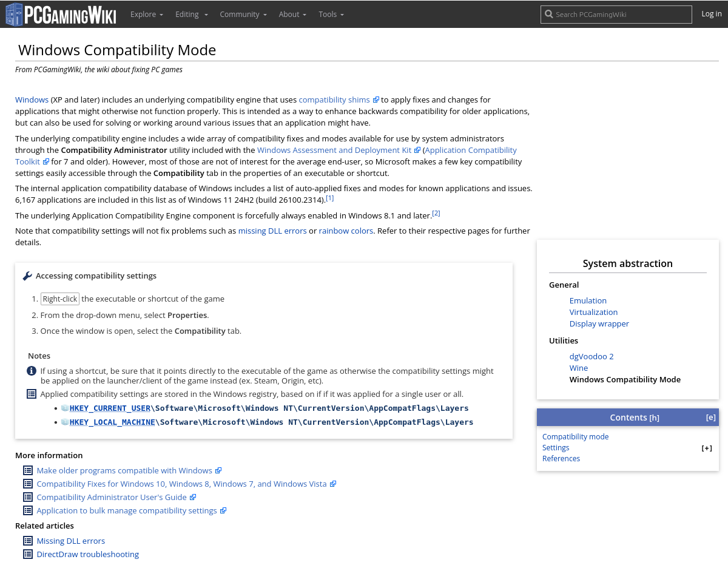Open HKEY_LOCAL_MACHINE registry link
The width and height of the screenshot is (728, 565).
tap(112, 422)
